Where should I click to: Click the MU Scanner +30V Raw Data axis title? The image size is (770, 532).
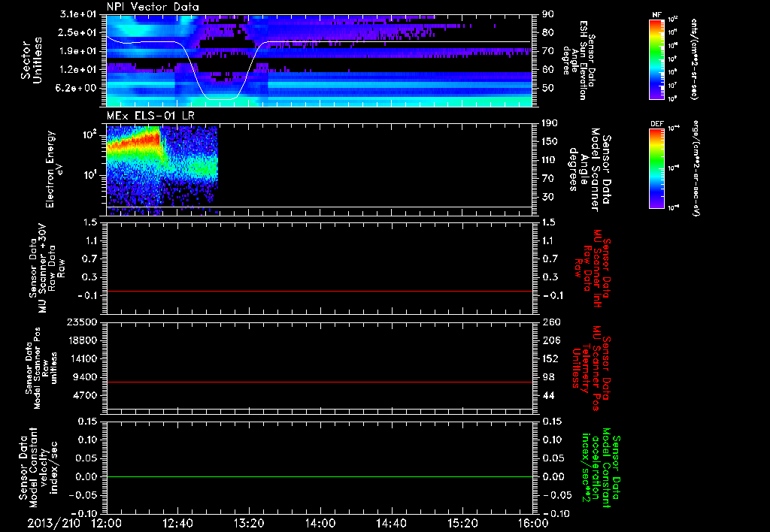(x=46, y=268)
